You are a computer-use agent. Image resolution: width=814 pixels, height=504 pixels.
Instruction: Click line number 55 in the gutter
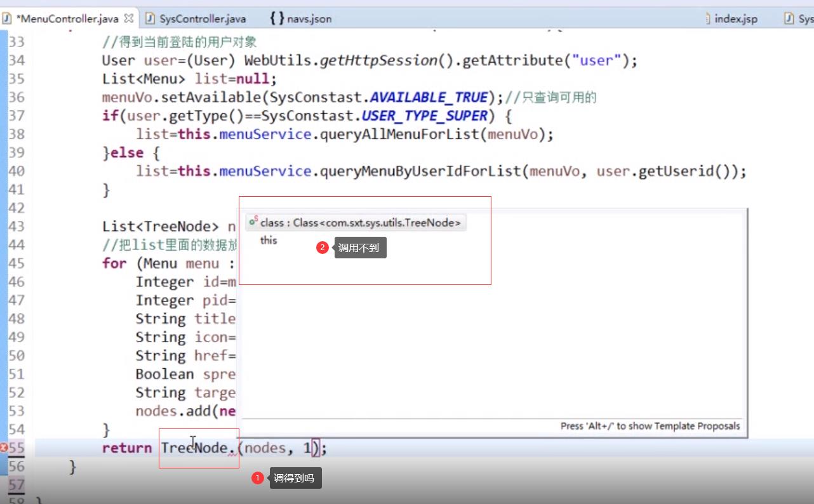pos(17,448)
